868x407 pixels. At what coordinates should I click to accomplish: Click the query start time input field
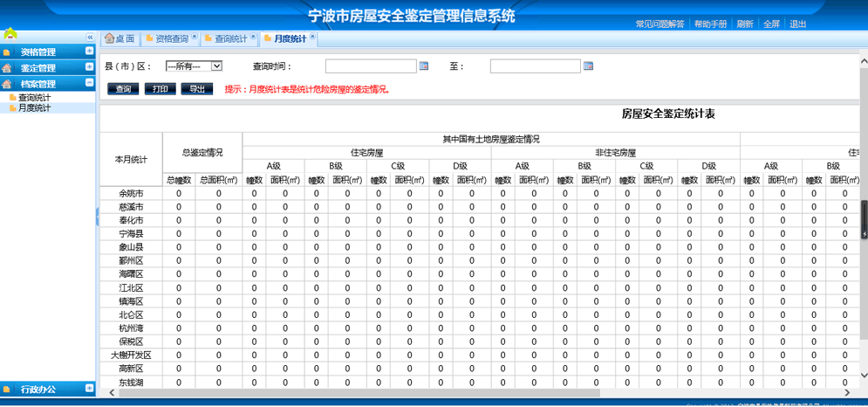371,66
